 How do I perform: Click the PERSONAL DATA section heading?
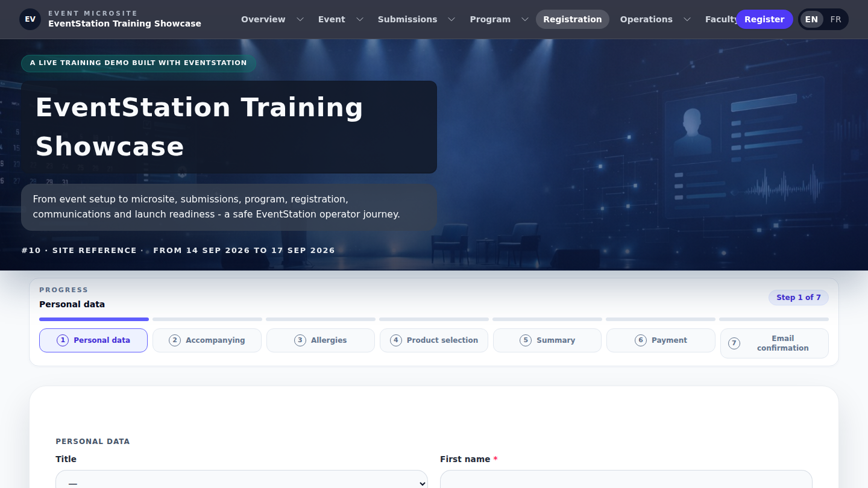click(93, 442)
